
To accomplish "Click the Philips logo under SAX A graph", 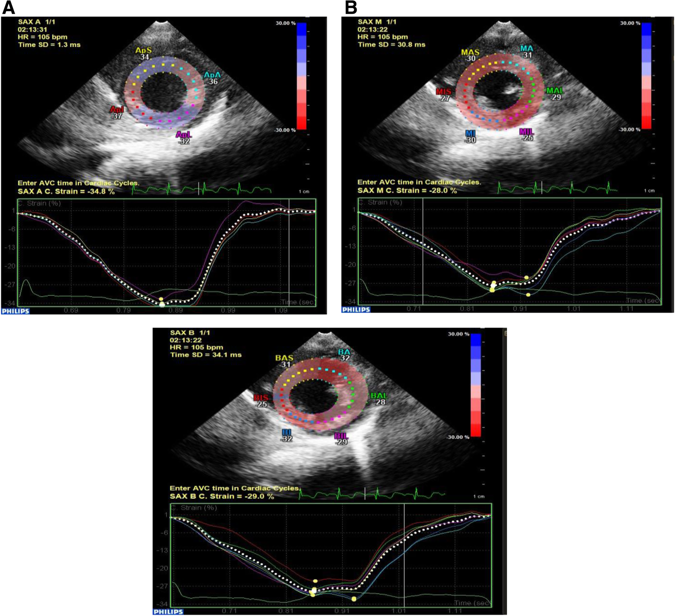I will [x=15, y=311].
